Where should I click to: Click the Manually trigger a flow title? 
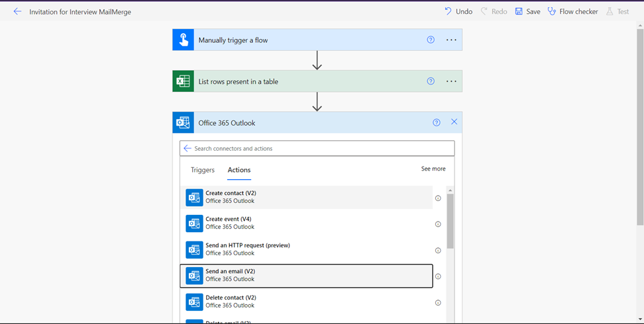coord(233,40)
